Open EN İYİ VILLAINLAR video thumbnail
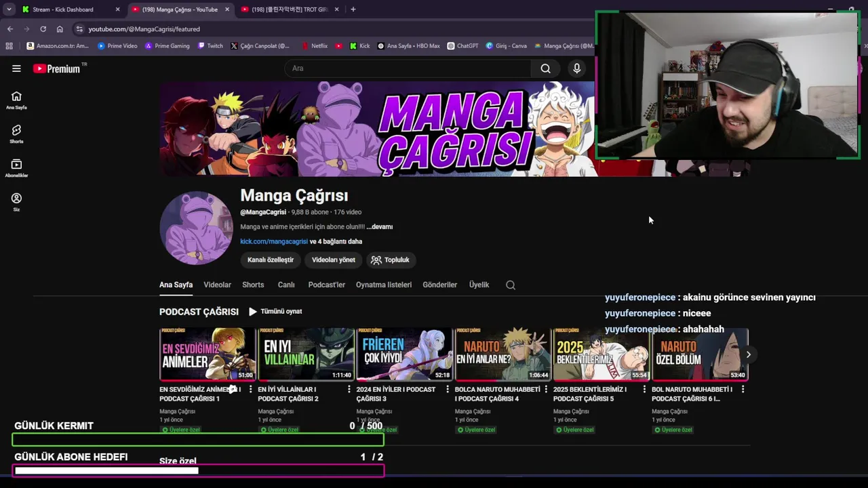This screenshot has height=488, width=868. click(306, 354)
